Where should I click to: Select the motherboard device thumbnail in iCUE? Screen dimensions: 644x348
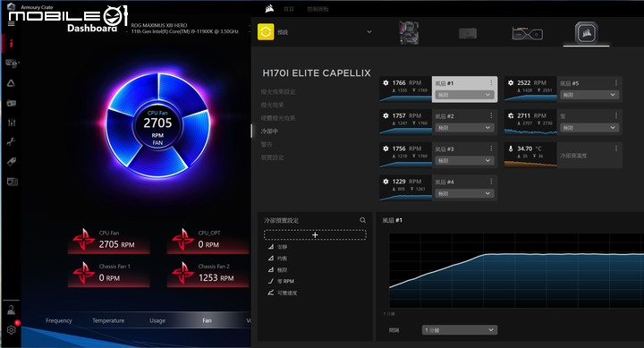tap(409, 33)
